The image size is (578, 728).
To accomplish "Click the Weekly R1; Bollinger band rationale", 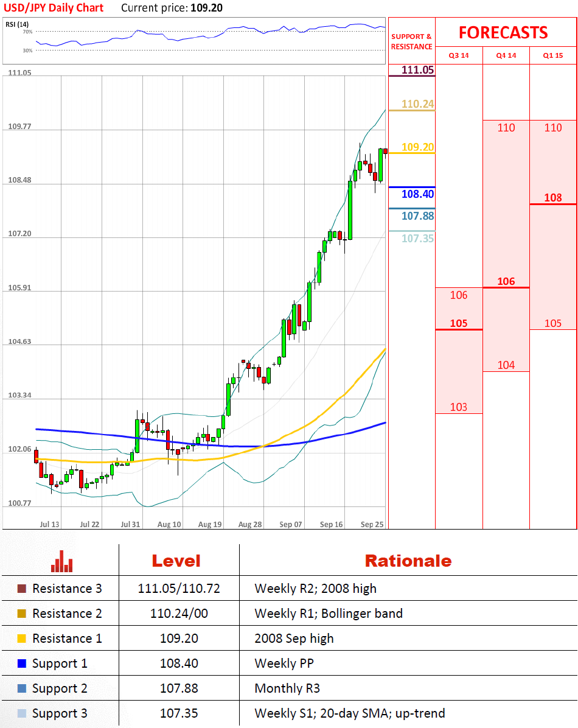I will point(329,614).
